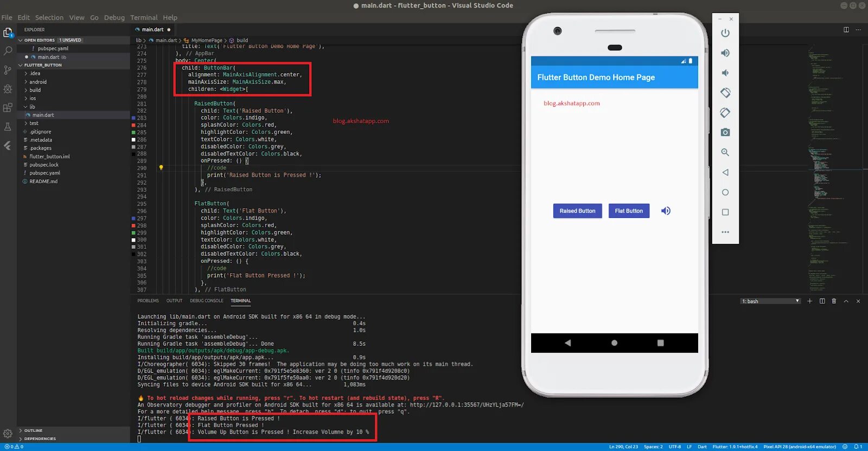
Task: Open the Test beaker view
Action: pyautogui.click(x=8, y=126)
